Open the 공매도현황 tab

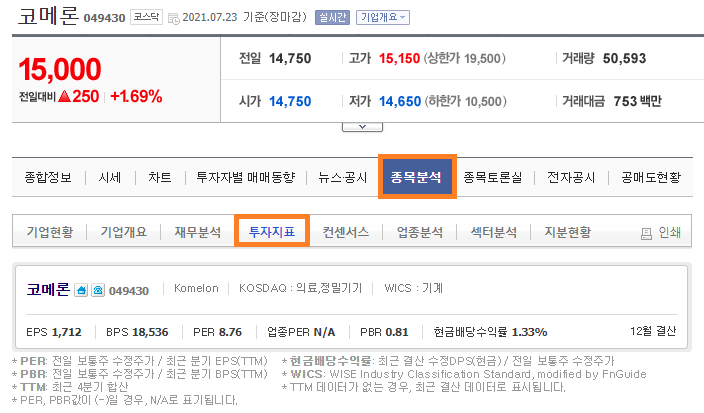[651, 177]
